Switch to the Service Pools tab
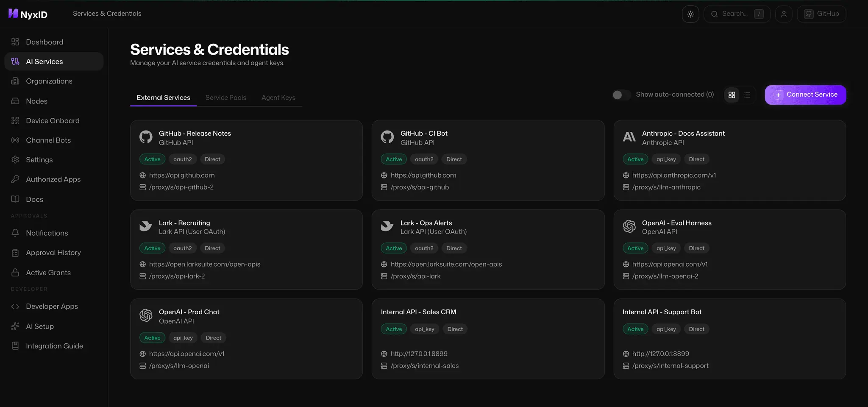 click(226, 98)
